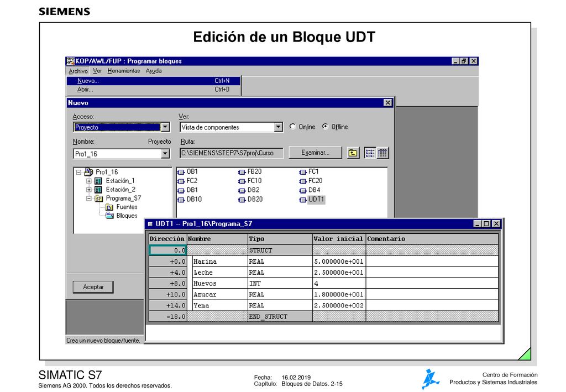
Task: Select block FB20 icon
Action: pos(242,172)
